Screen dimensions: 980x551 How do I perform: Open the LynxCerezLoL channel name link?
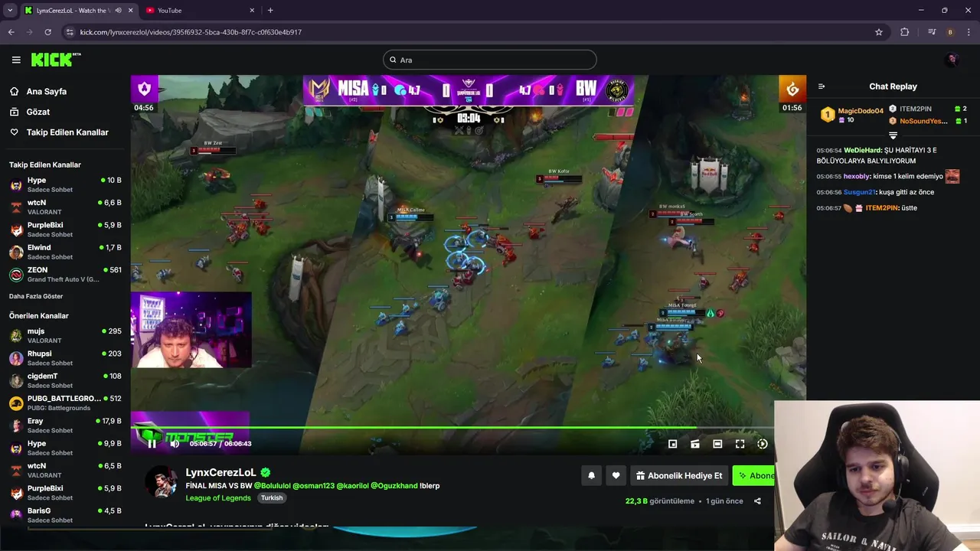[221, 472]
